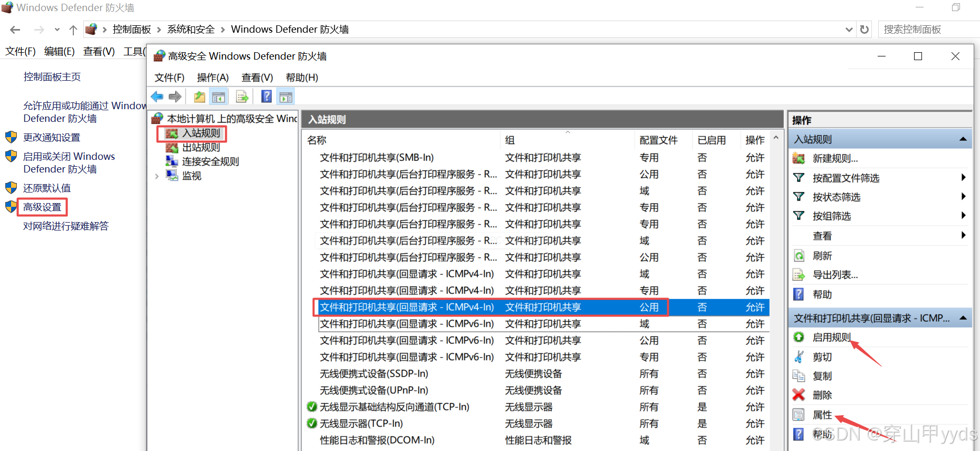Screen dimensions: 980x451
Task: Click the forward arrow in the firewall toolbar
Action: point(175,97)
